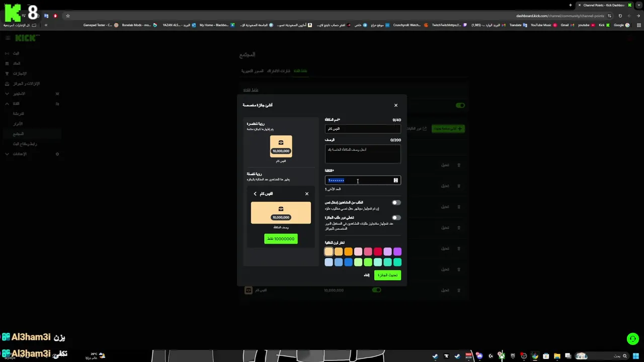The image size is (644, 362).
Task: Select the purple color swatch
Action: click(x=397, y=251)
